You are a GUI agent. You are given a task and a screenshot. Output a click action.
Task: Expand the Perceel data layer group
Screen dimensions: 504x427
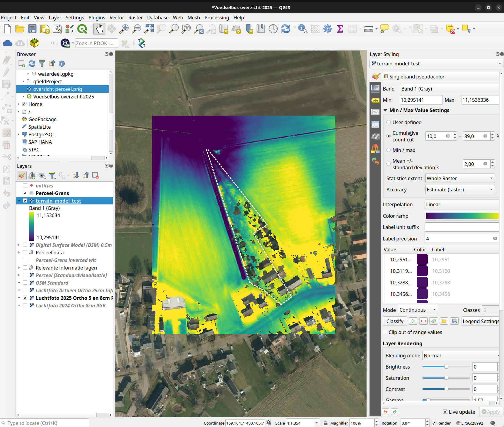[19, 253]
